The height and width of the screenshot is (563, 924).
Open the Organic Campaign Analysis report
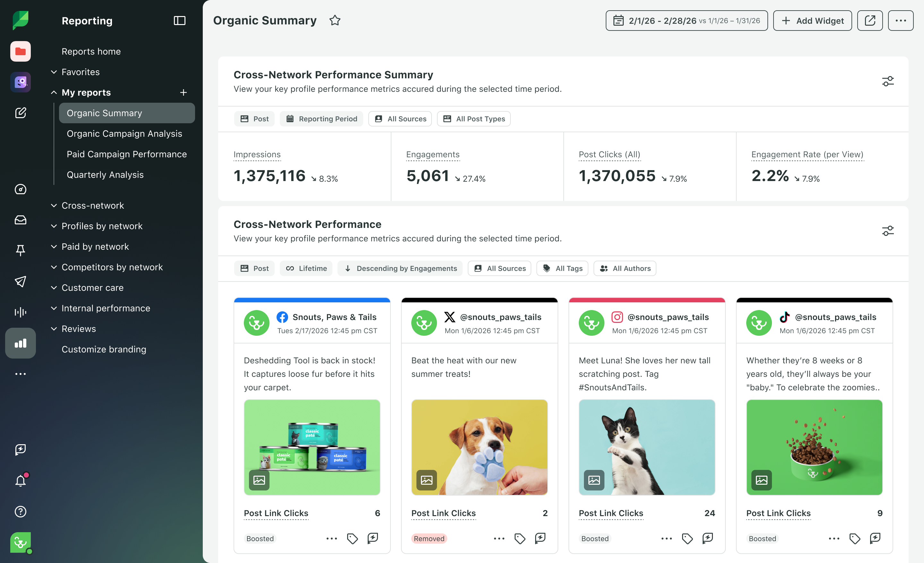pyautogui.click(x=124, y=134)
